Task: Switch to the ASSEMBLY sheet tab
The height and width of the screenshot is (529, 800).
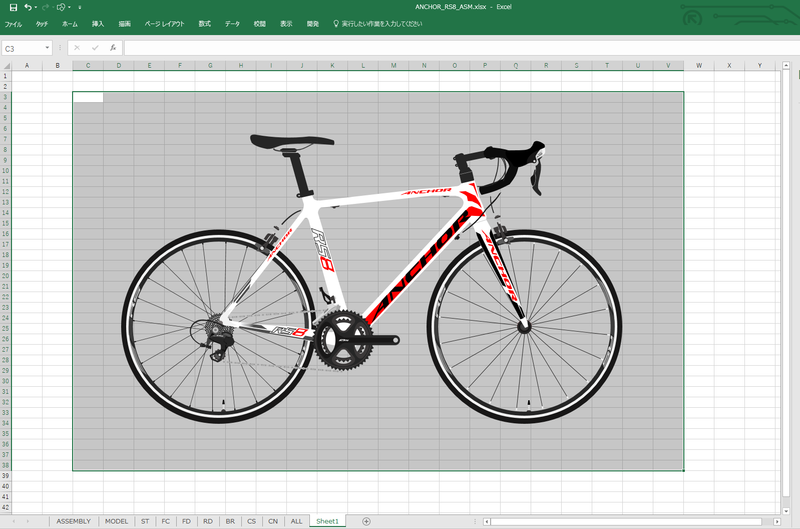Action: [x=73, y=521]
